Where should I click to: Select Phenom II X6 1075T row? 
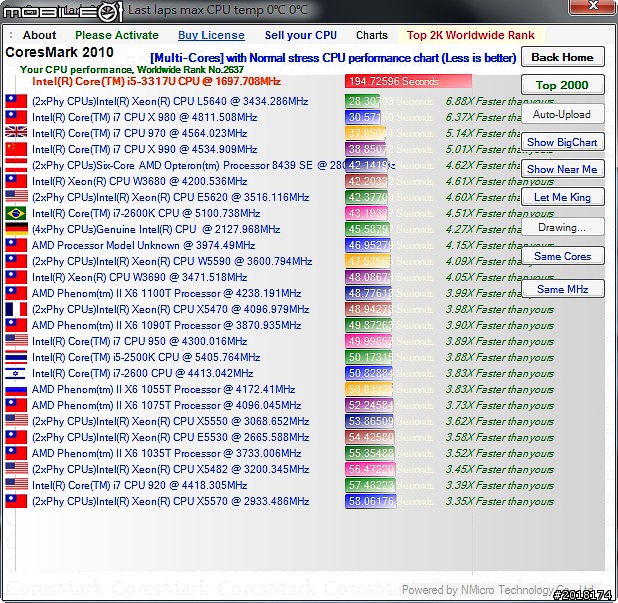click(x=167, y=405)
